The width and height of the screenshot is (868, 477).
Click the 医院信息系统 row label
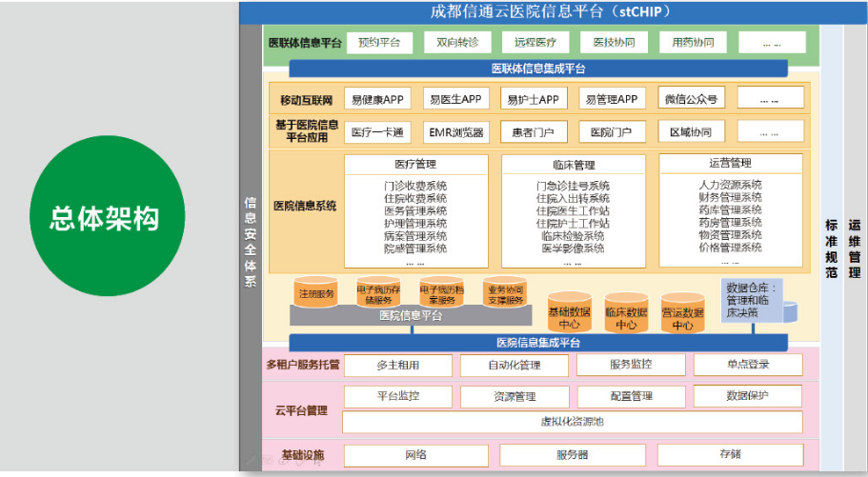pyautogui.click(x=305, y=206)
